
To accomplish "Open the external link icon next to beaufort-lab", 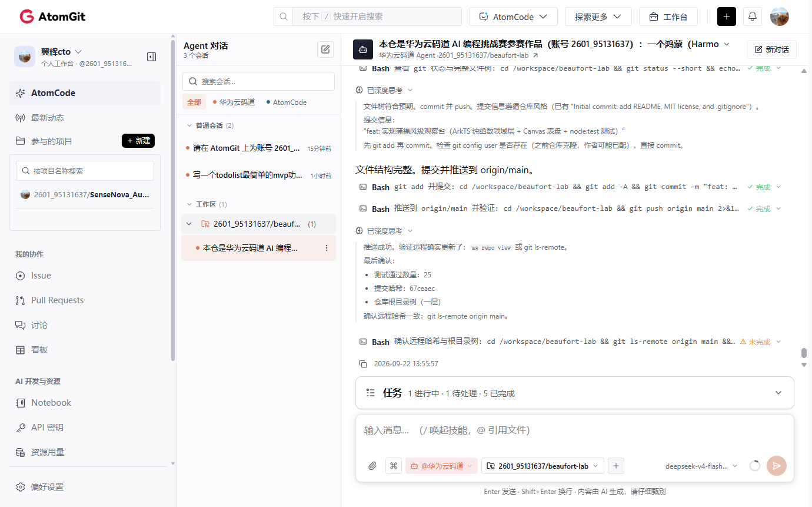I will coord(535,55).
